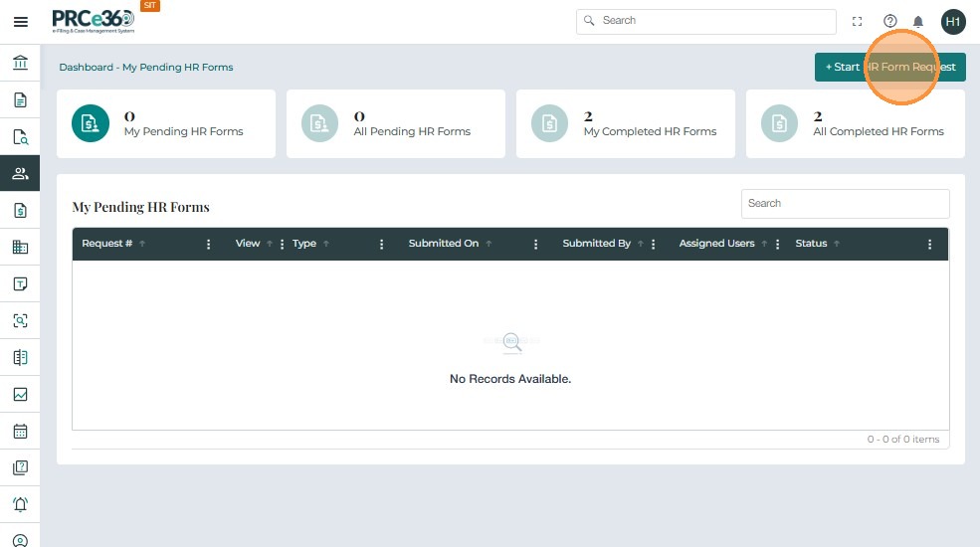Select My Pending HR Forms tab card
The height and width of the screenshot is (547, 980).
(x=165, y=123)
